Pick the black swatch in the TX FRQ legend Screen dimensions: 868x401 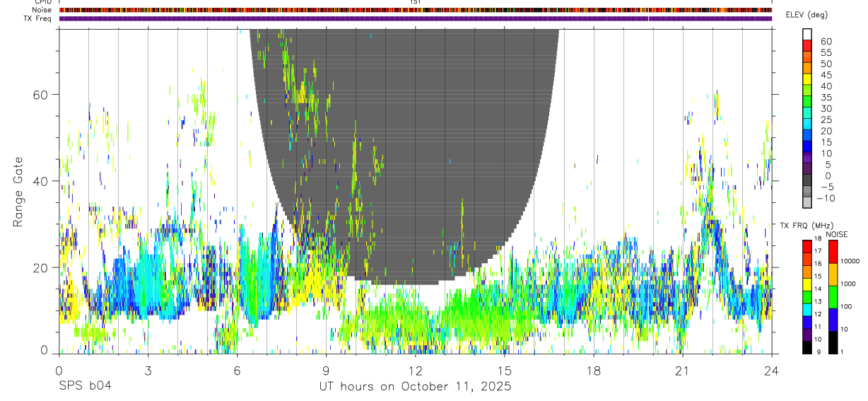807,347
